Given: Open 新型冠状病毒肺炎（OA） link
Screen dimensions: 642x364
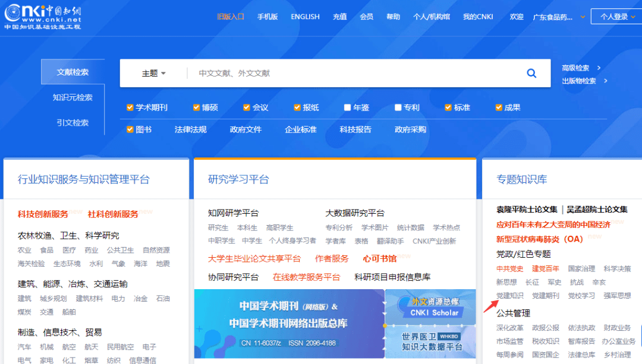Looking at the screenshot, I should click(540, 239).
